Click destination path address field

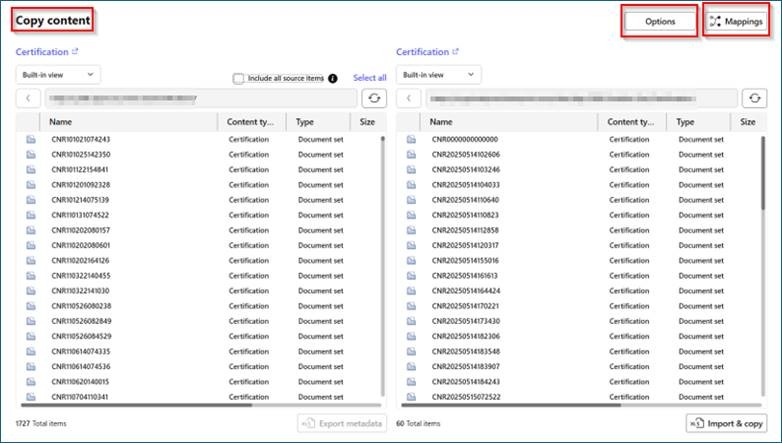[x=582, y=98]
